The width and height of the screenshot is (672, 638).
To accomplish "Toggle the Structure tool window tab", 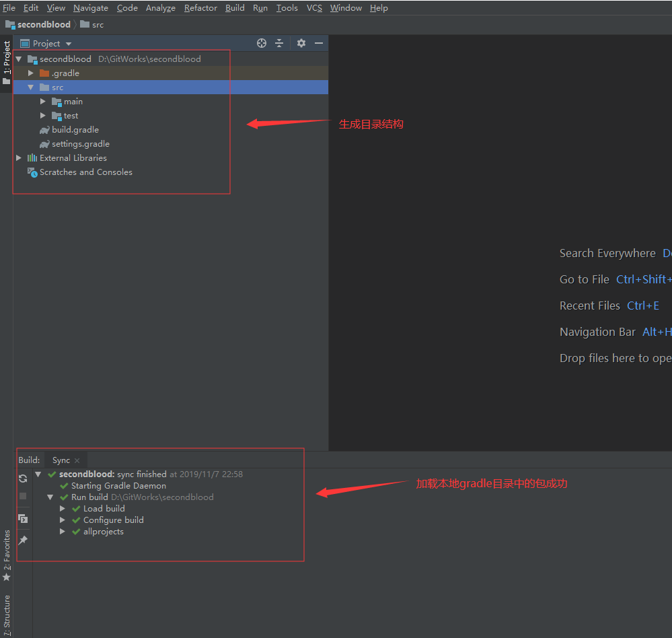I will (x=7, y=616).
